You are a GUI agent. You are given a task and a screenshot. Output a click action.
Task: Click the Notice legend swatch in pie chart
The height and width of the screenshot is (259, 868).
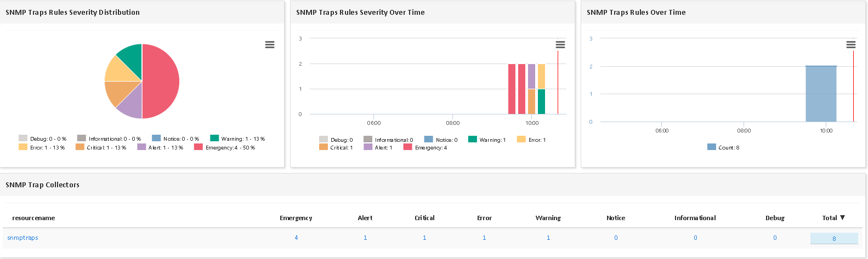156,139
